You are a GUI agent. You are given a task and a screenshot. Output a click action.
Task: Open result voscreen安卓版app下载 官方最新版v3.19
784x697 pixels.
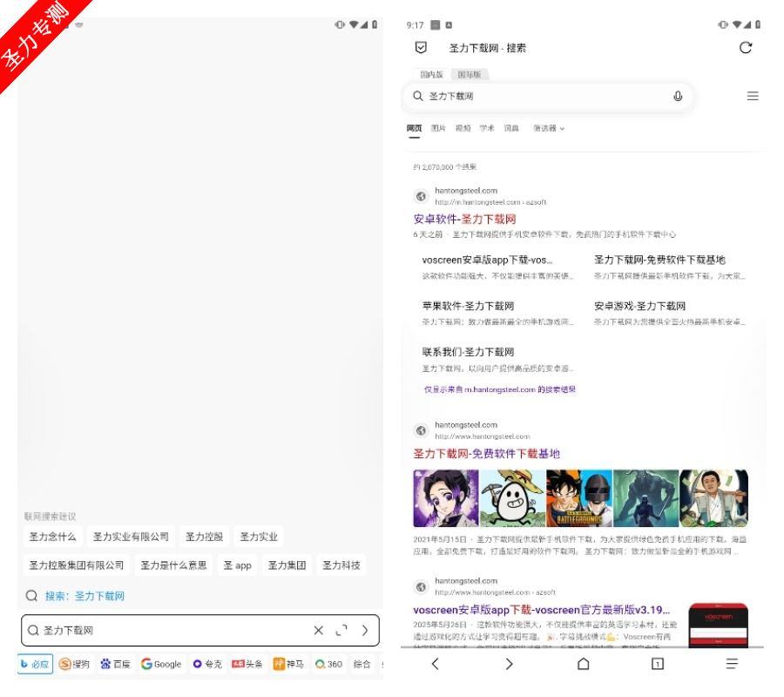point(542,610)
